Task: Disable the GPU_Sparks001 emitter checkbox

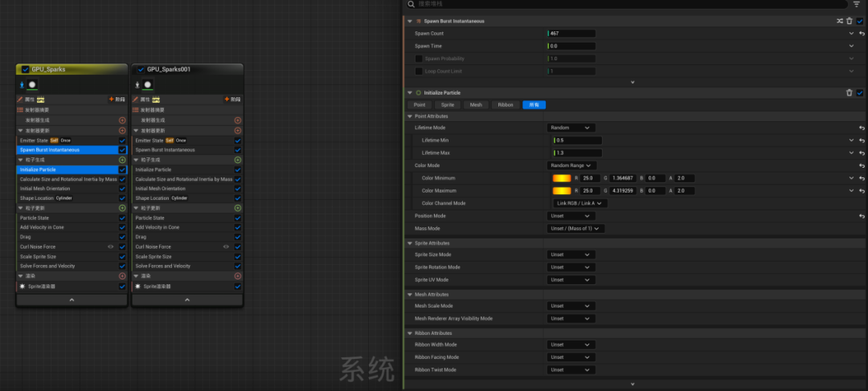Action: click(141, 70)
